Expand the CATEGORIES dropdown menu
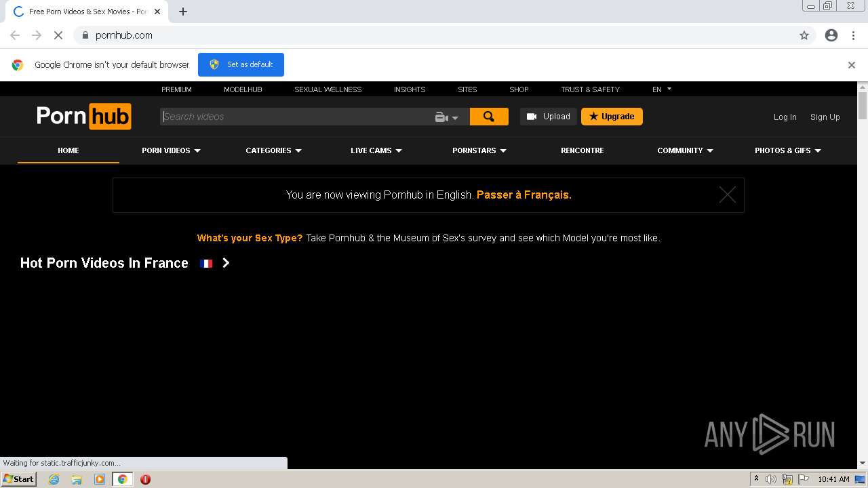The image size is (868, 488). [x=273, y=150]
